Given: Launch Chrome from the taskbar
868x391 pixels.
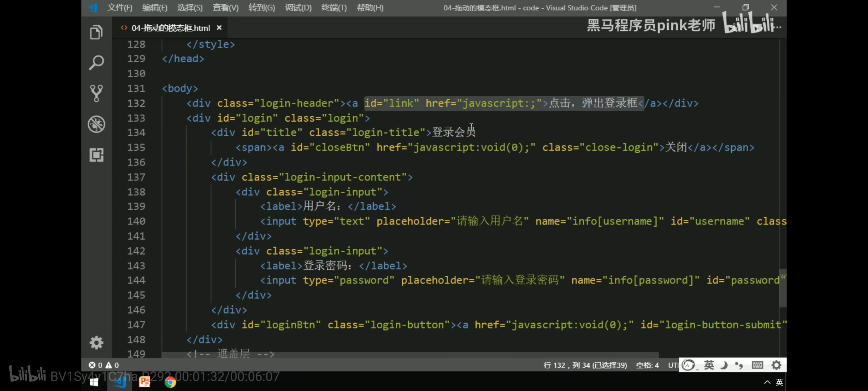Looking at the screenshot, I should (170, 382).
